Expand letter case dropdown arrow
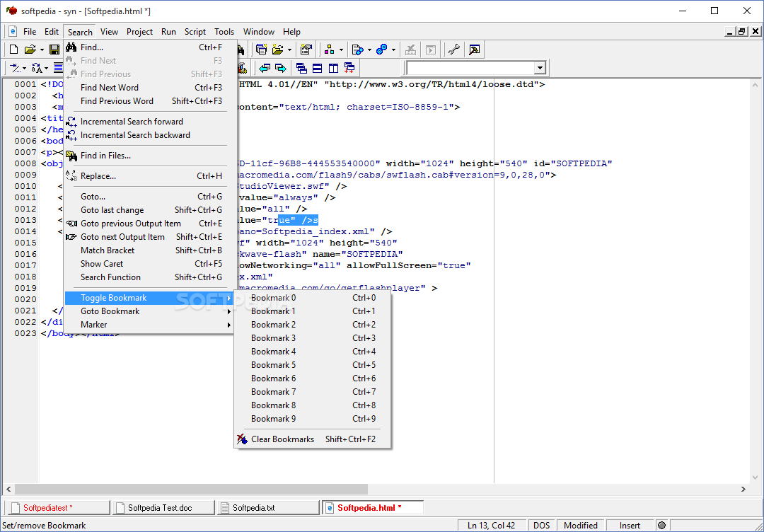Screen dimensions: 764x532 (47, 68)
